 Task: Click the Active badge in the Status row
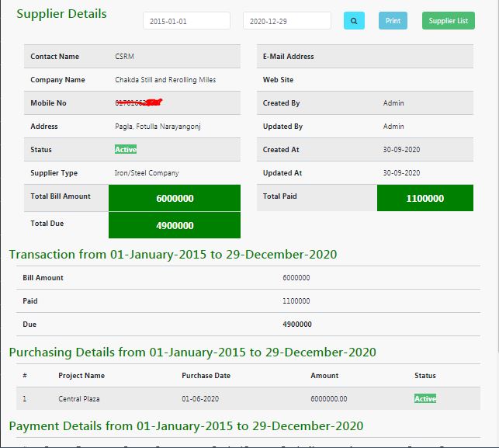click(x=126, y=149)
